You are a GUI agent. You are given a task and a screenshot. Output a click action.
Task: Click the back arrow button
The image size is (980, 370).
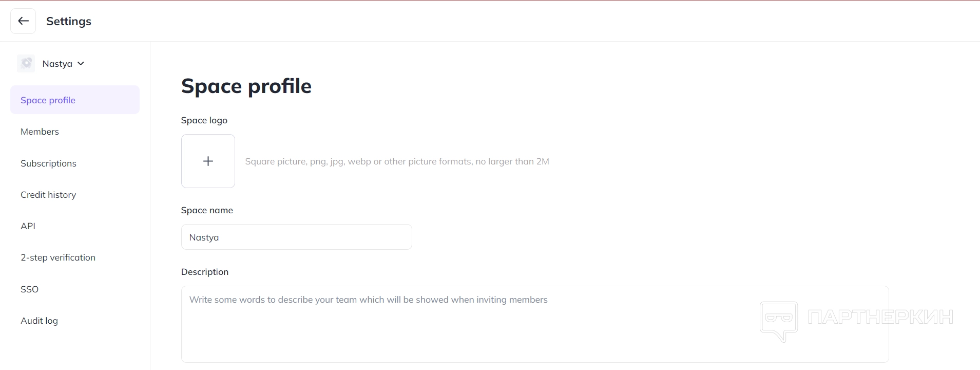coord(23,21)
